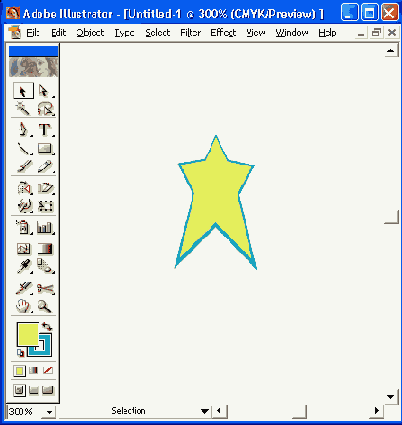This screenshot has height=425, width=402.
Task: Click the Standard Screen Mode button
Action: pos(19,390)
